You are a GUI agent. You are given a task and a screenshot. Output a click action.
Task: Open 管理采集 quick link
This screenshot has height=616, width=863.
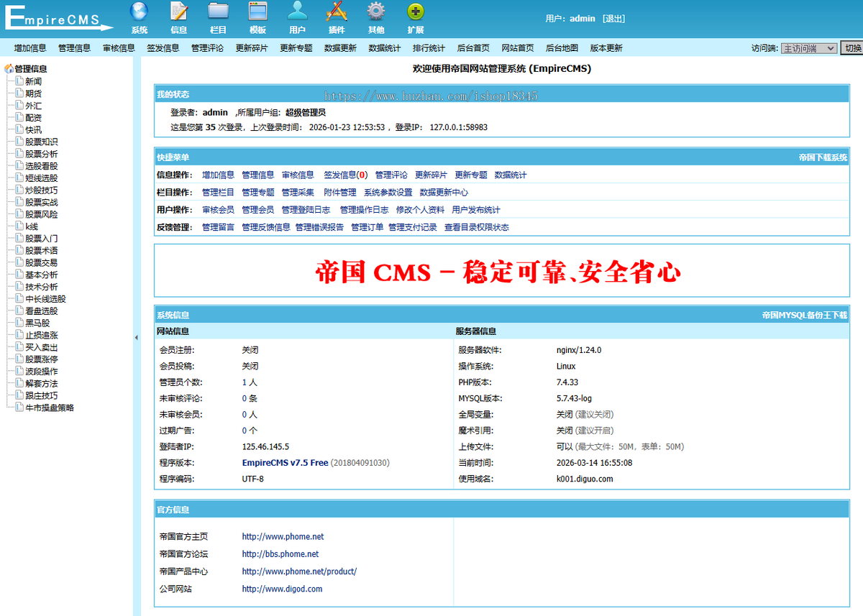pos(298,193)
